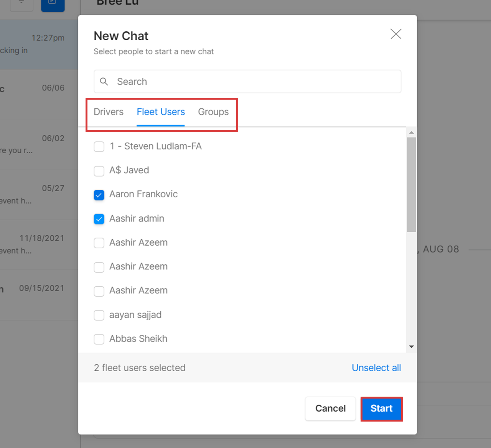Uncheck Aaron Frankovic

coord(99,195)
